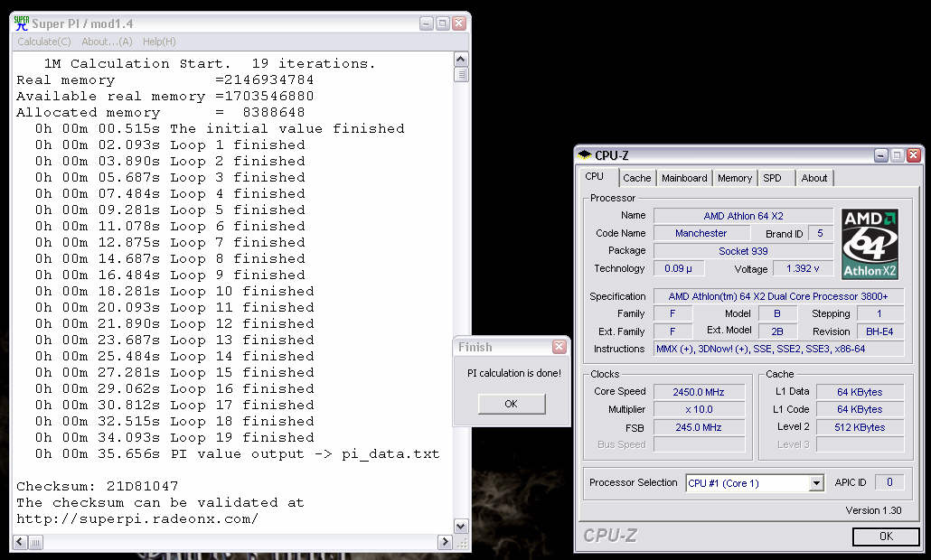The image size is (931, 560).
Task: Click the Super PI vertical scrollbar down arrow
Action: coord(461,527)
